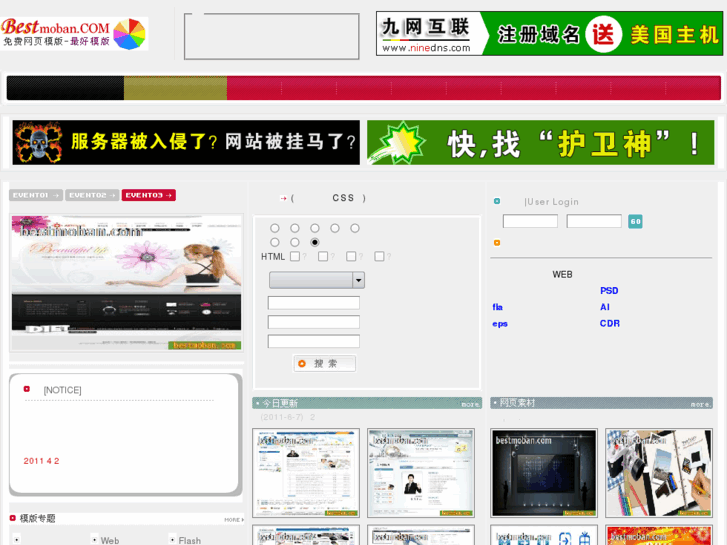
Task: Click the teal GO login button
Action: (635, 221)
